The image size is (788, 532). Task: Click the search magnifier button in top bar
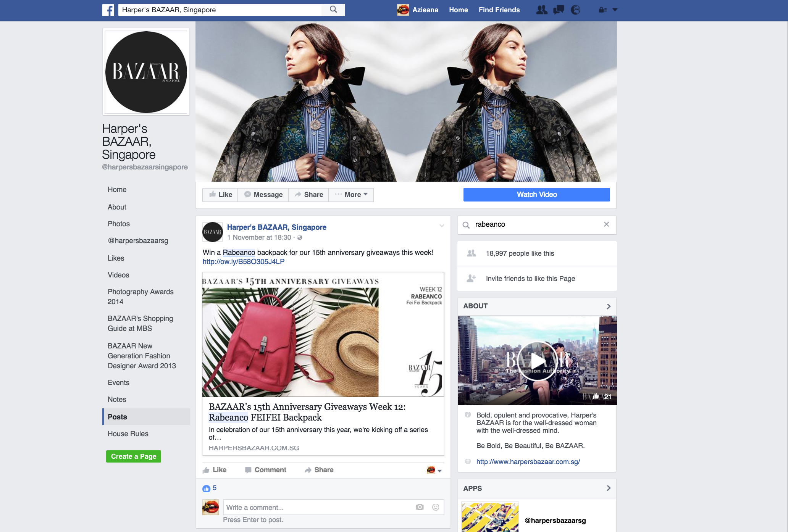tap(333, 10)
